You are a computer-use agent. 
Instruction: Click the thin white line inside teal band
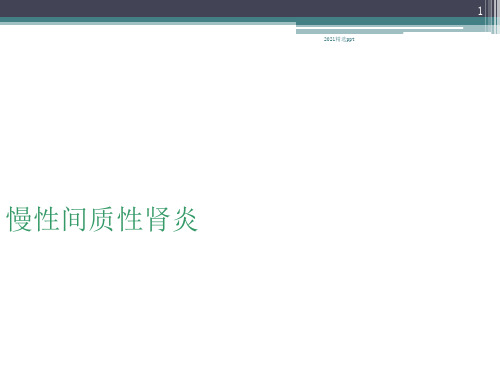pyautogui.click(x=379, y=28)
